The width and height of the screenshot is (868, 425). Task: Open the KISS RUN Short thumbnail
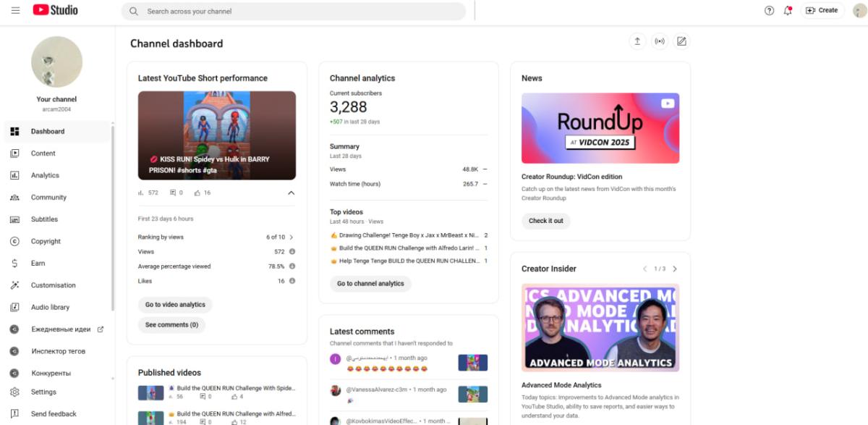pyautogui.click(x=217, y=135)
